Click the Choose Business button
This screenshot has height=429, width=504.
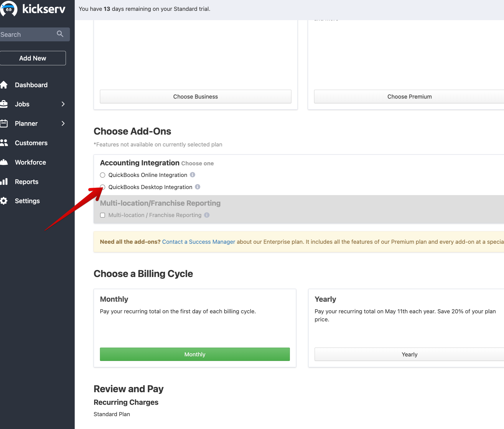point(195,97)
